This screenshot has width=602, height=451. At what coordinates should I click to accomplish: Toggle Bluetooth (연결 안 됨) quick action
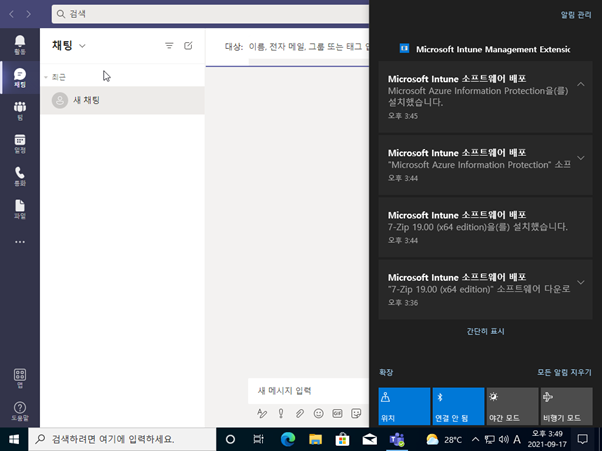pos(458,406)
